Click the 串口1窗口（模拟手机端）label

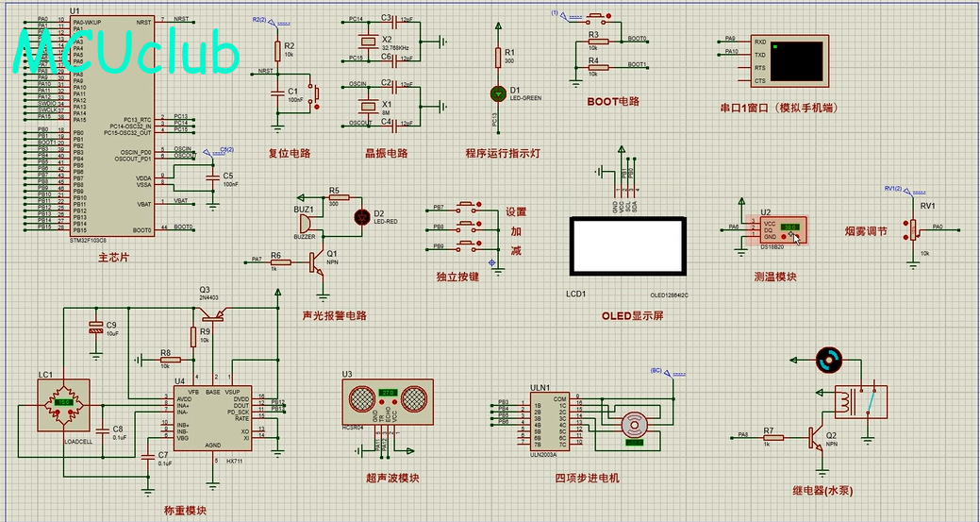pyautogui.click(x=779, y=108)
